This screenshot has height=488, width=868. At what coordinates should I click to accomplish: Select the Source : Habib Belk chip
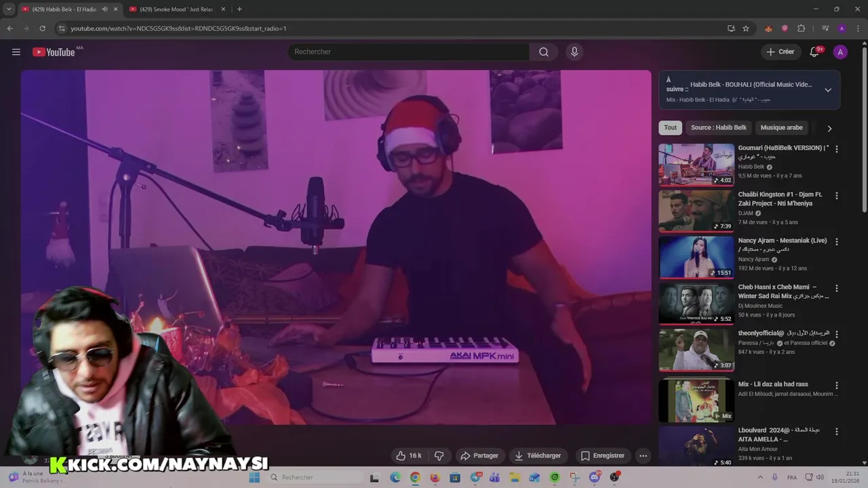(x=718, y=127)
